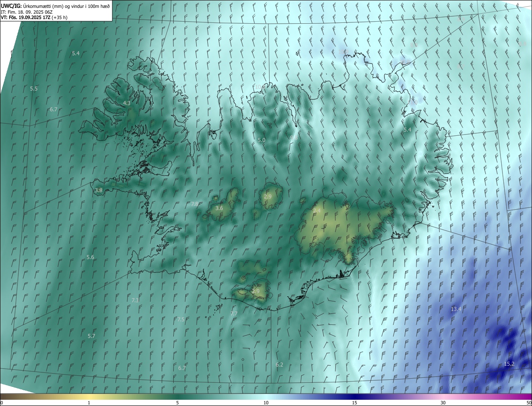
Task: Click the colorbar tick label 5
Action: pos(177,403)
